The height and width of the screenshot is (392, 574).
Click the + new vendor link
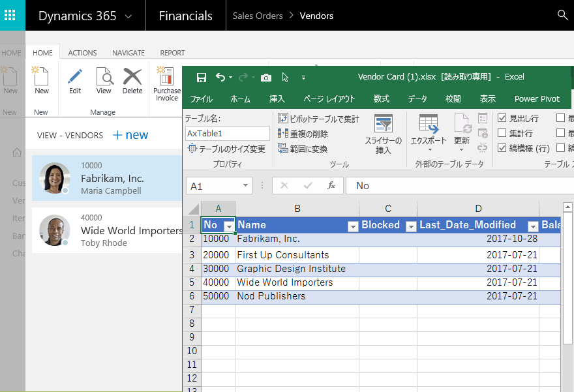(130, 135)
